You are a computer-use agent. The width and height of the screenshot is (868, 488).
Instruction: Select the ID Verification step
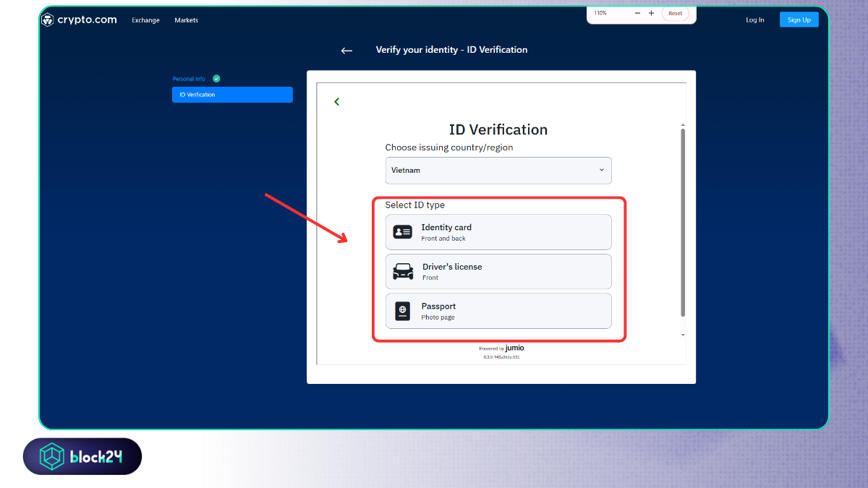point(232,95)
